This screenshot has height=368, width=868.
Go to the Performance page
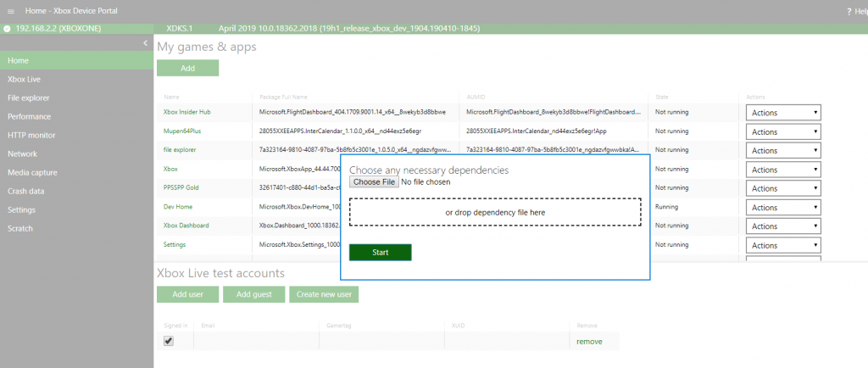pos(76,117)
